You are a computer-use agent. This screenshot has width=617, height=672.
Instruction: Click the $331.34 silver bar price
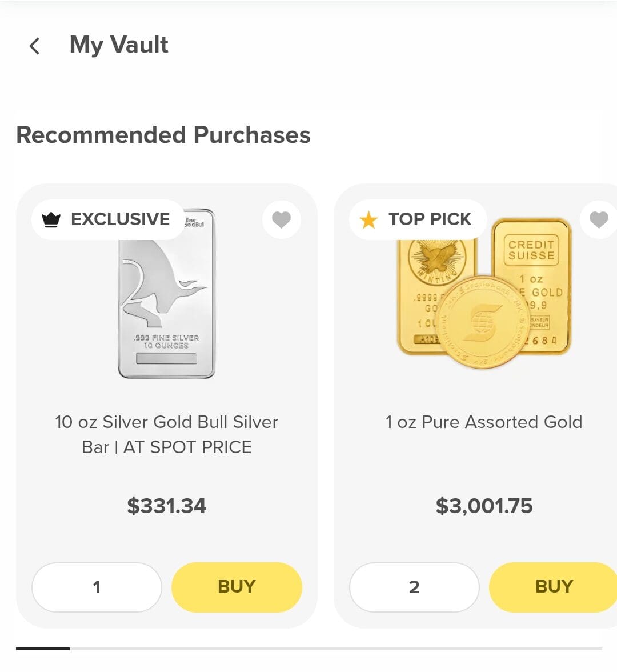pos(166,506)
